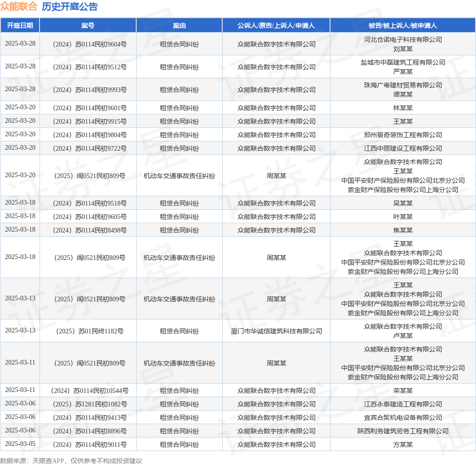Click defendant 宜宾合聚机电设备有限公司

(403, 418)
